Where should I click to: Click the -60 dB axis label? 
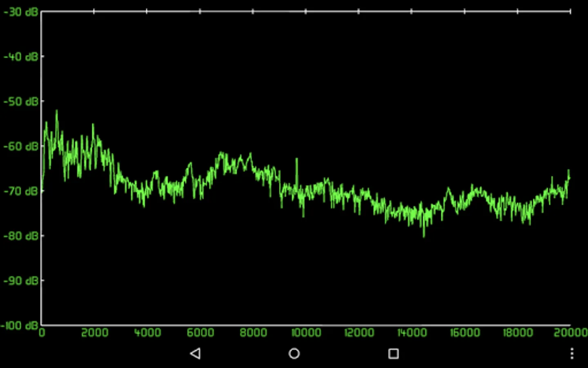coord(20,146)
